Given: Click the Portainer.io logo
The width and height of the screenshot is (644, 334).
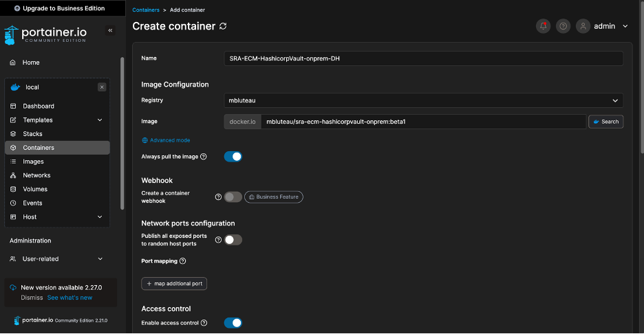Looking at the screenshot, I should (45, 35).
